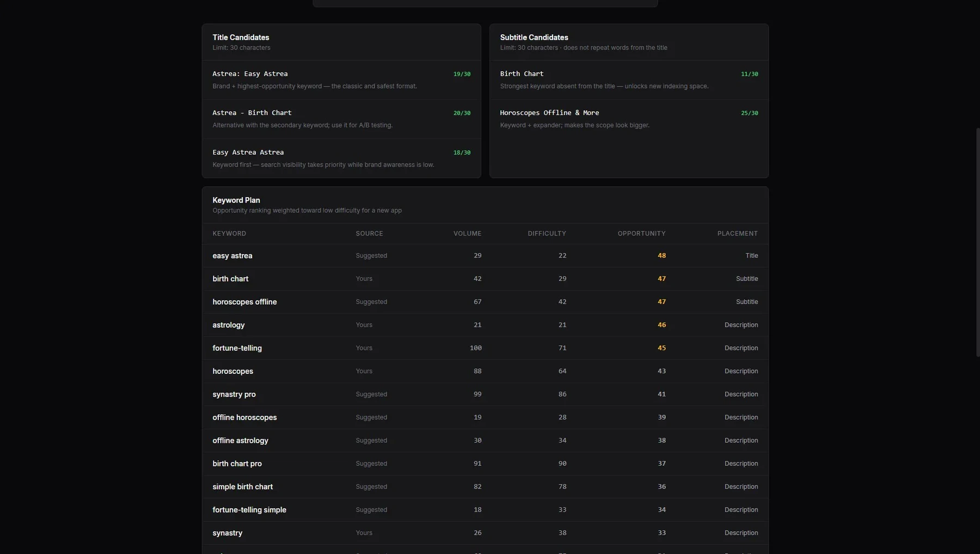Click the "Brand + highest-opportunity keyword" description
The height and width of the screenshot is (554, 980).
315,87
